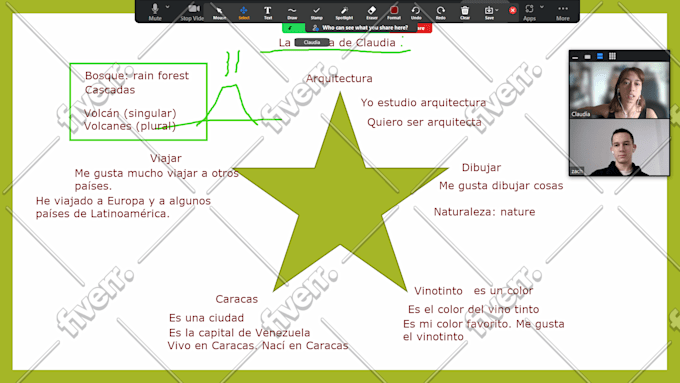Activate the Draw annotation tool
This screenshot has height=383, width=680.
tap(292, 12)
